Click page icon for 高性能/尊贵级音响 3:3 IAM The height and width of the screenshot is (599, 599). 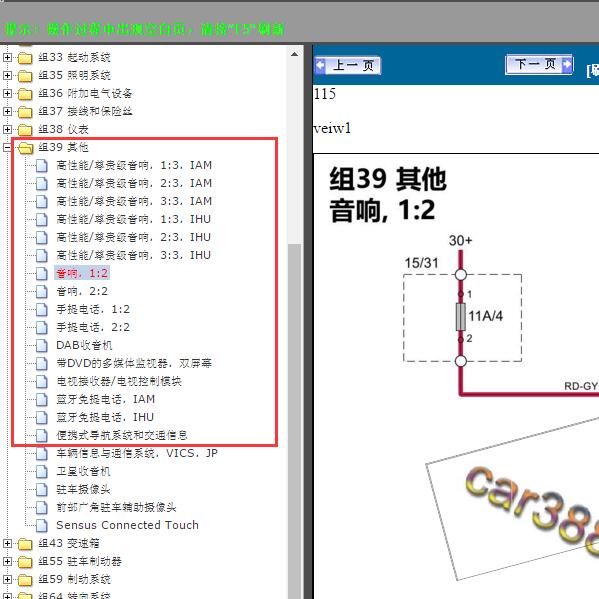click(x=42, y=201)
